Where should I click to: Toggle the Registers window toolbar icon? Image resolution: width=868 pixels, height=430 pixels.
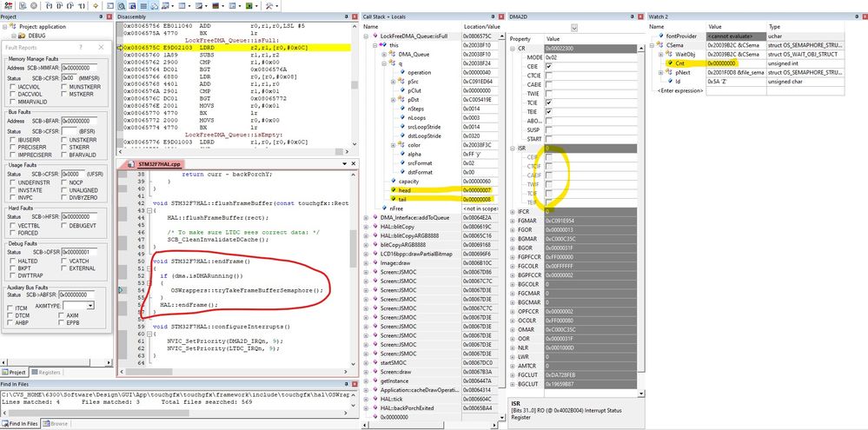[x=142, y=5]
